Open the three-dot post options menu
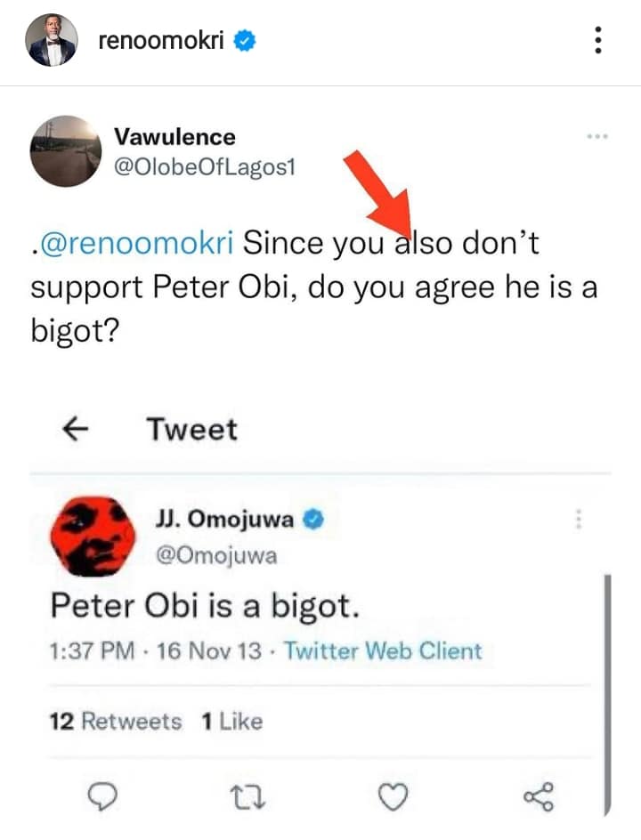641x840 pixels. point(598,40)
